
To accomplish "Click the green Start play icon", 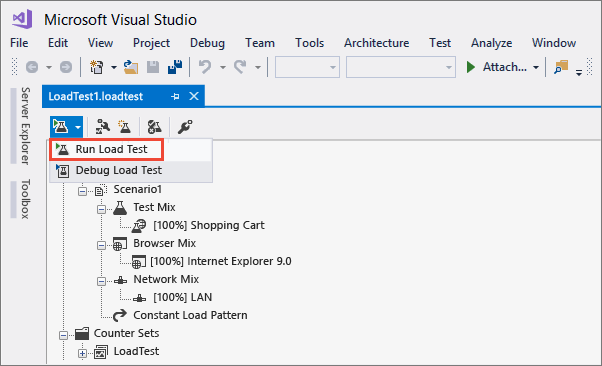I will (471, 67).
